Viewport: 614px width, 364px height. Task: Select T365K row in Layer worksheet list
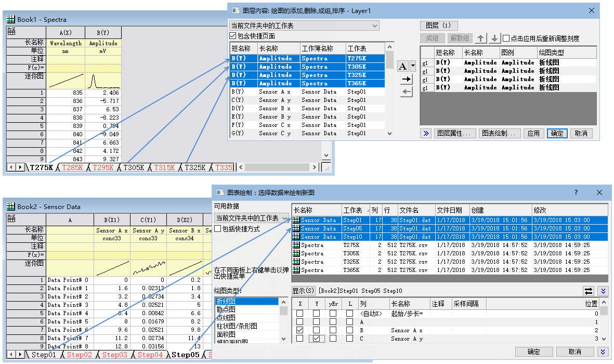pyautogui.click(x=307, y=83)
